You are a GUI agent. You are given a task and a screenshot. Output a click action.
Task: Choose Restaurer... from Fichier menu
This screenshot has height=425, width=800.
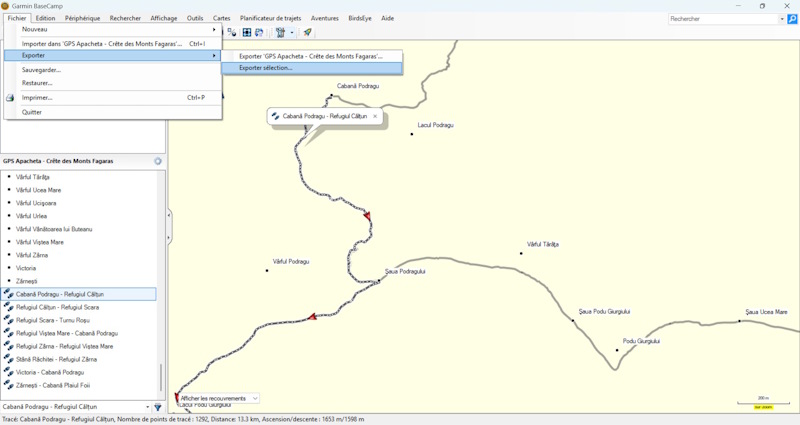[x=113, y=83]
